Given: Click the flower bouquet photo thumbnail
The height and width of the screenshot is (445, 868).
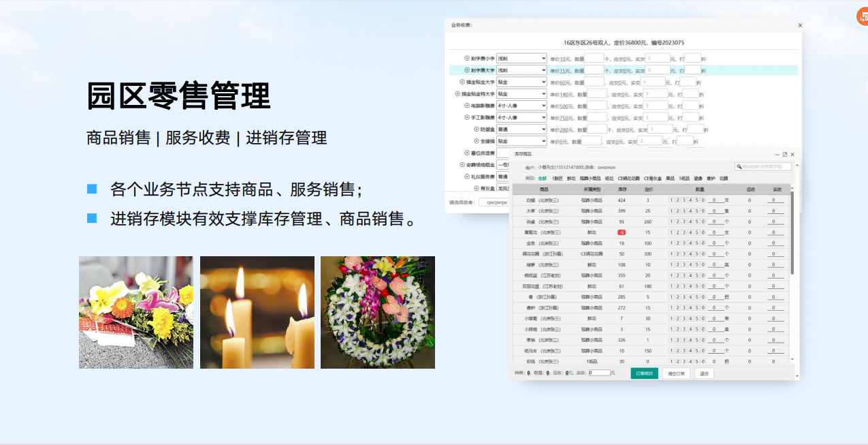Looking at the screenshot, I should coord(136,312).
